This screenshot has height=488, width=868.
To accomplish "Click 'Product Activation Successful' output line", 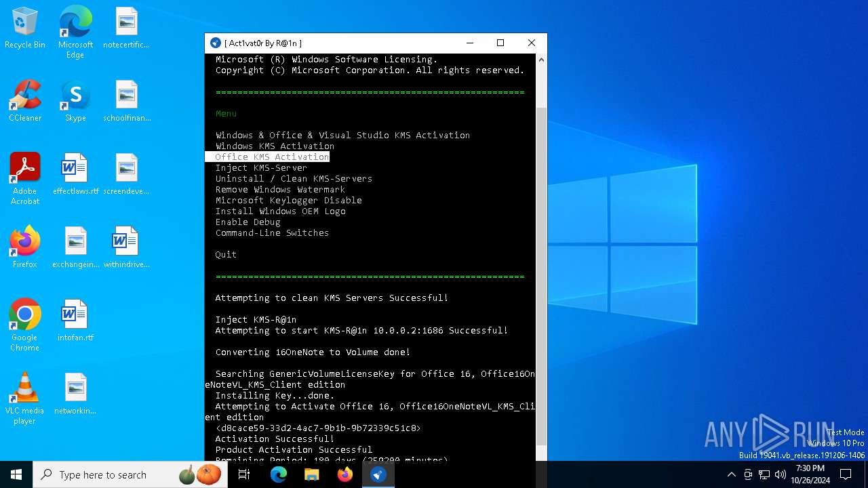I will [294, 449].
